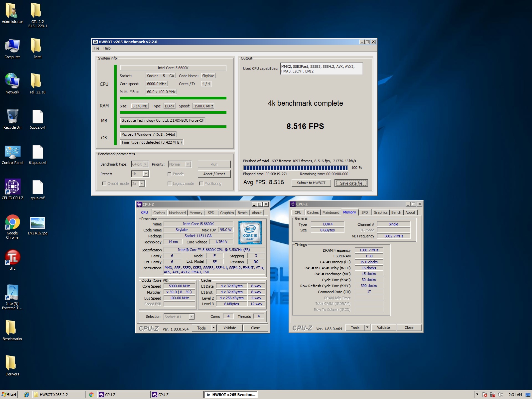The height and width of the screenshot is (399, 532).
Task: Click the Intel Core i5 logo in CPU-Z
Action: pos(250,233)
